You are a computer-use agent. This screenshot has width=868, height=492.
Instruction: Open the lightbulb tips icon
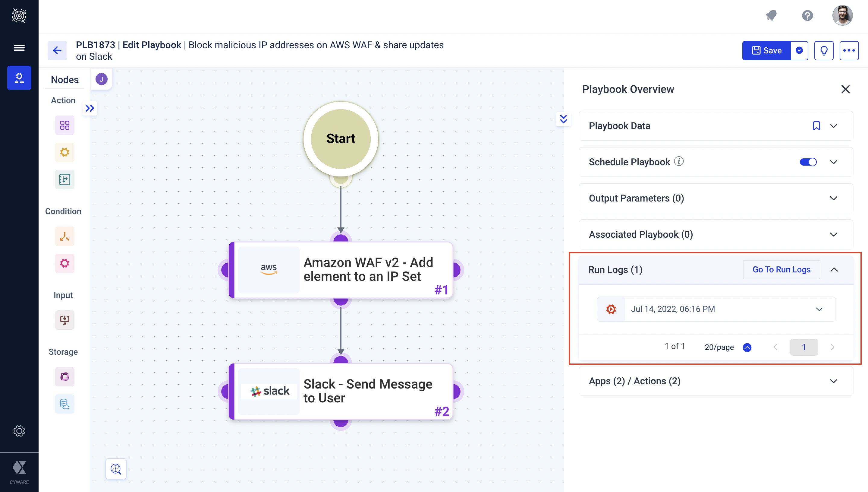point(824,51)
